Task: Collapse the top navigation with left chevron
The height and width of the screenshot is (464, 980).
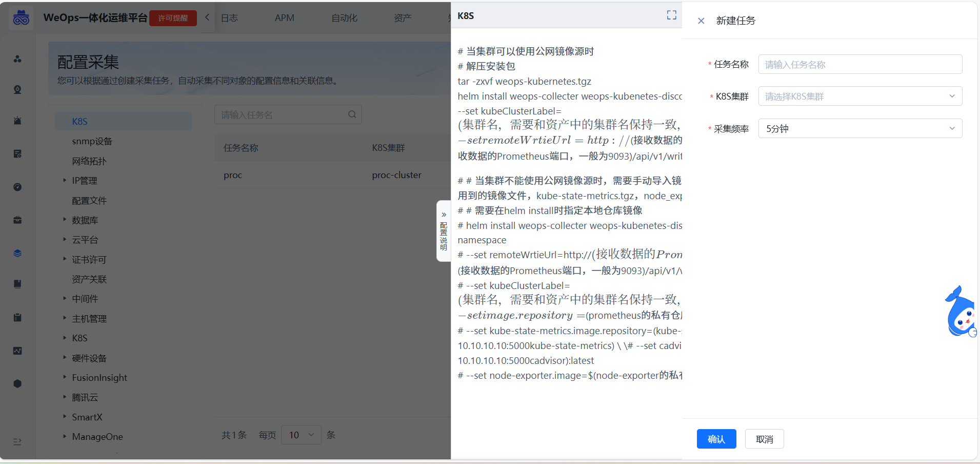Action: click(207, 17)
